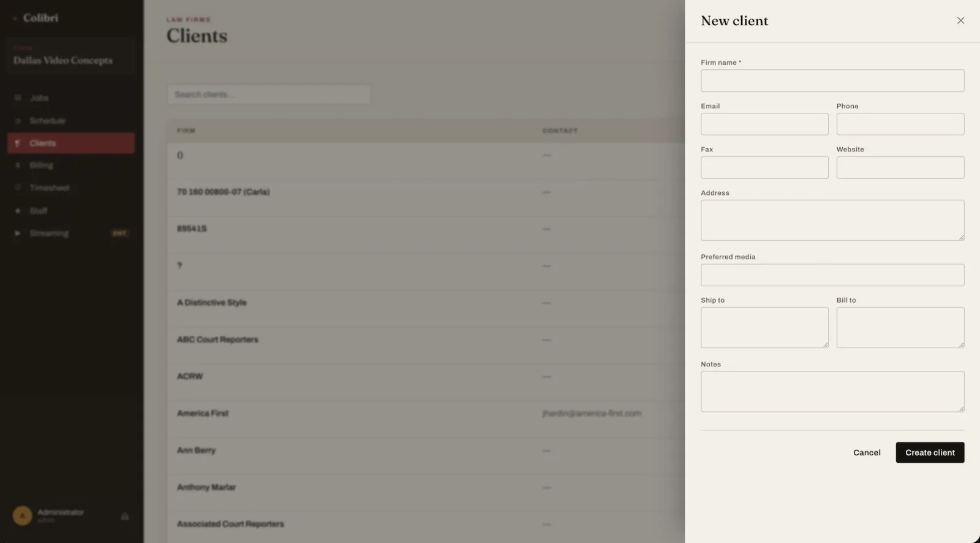Focus the Phone input field
This screenshot has height=543, width=980.
tap(900, 124)
